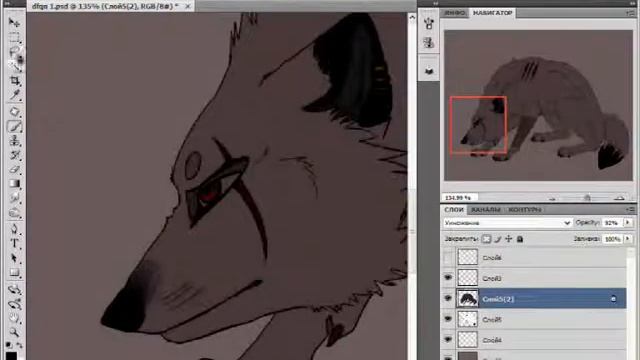Toggle lock transparent pixels
Image resolution: width=640 pixels, height=360 pixels.
[486, 239]
